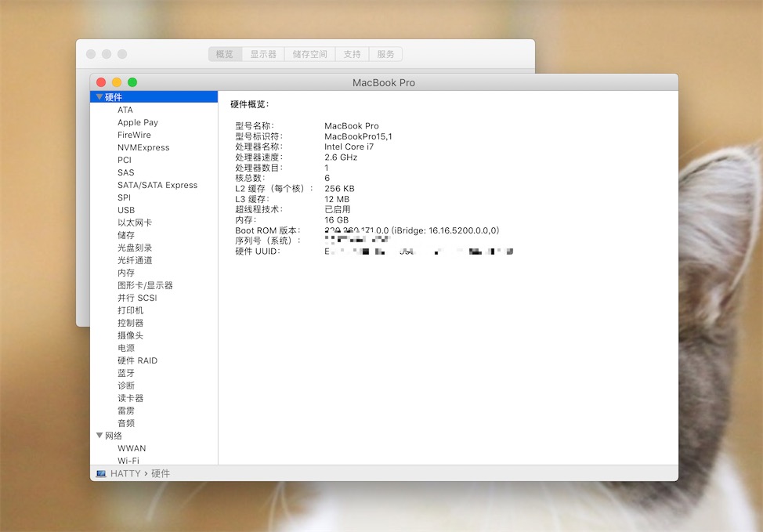Select 储存 in the sidebar
The height and width of the screenshot is (532, 763).
(126, 235)
